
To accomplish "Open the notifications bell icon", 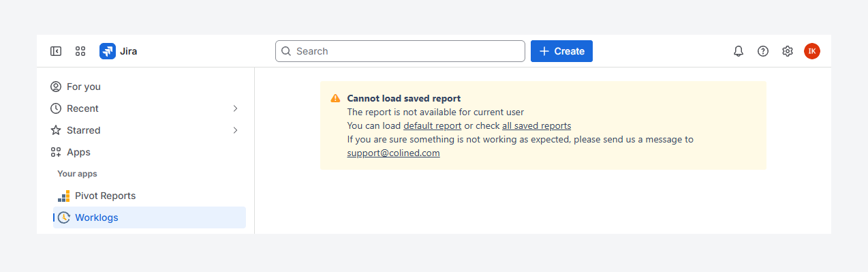I will pyautogui.click(x=739, y=51).
